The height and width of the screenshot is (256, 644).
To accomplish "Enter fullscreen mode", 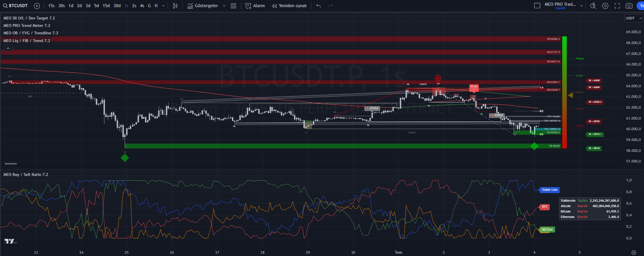I will 617,6.
